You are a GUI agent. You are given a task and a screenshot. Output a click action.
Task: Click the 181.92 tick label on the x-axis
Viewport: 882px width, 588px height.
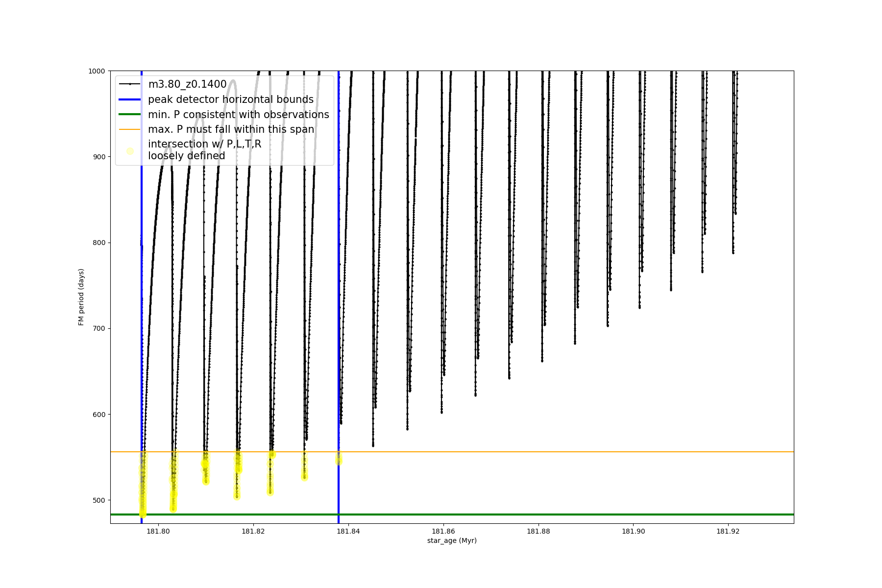pyautogui.click(x=729, y=531)
